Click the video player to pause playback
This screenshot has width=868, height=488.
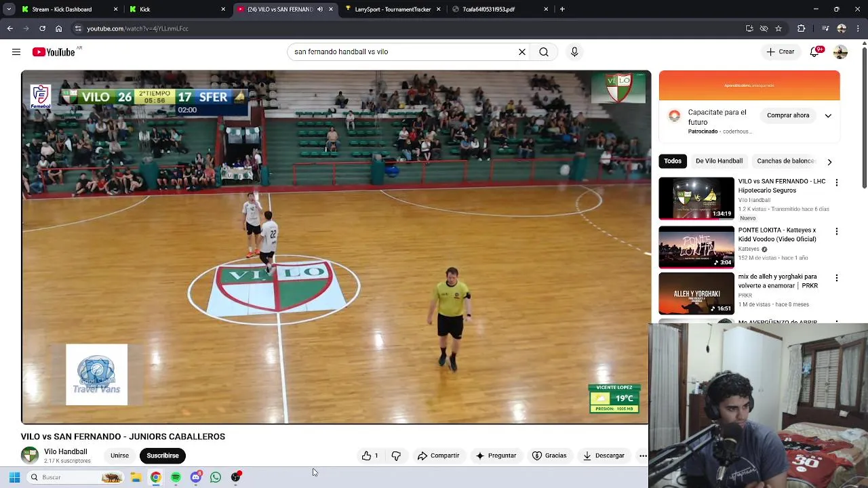coord(336,247)
